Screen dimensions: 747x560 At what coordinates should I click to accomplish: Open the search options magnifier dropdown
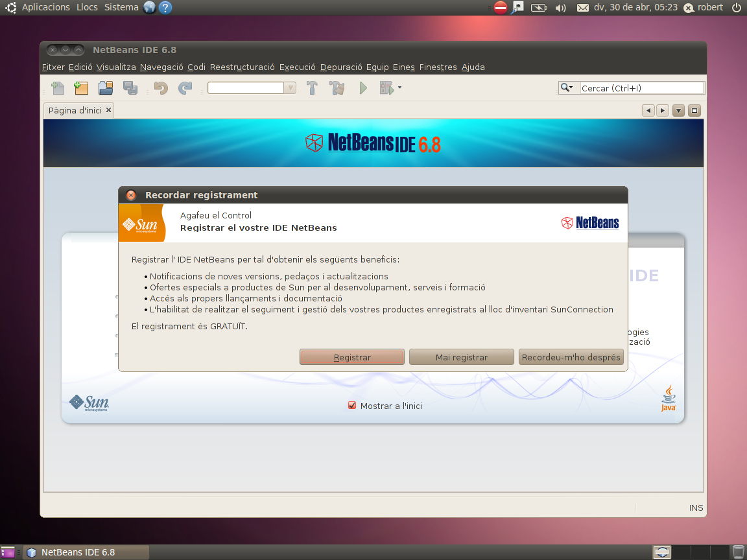pos(567,87)
